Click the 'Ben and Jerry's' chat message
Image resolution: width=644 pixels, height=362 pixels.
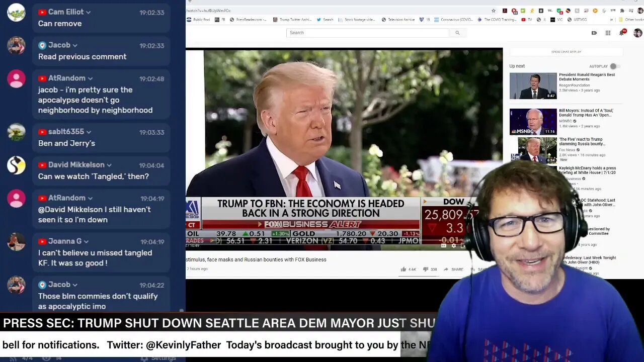66,143
